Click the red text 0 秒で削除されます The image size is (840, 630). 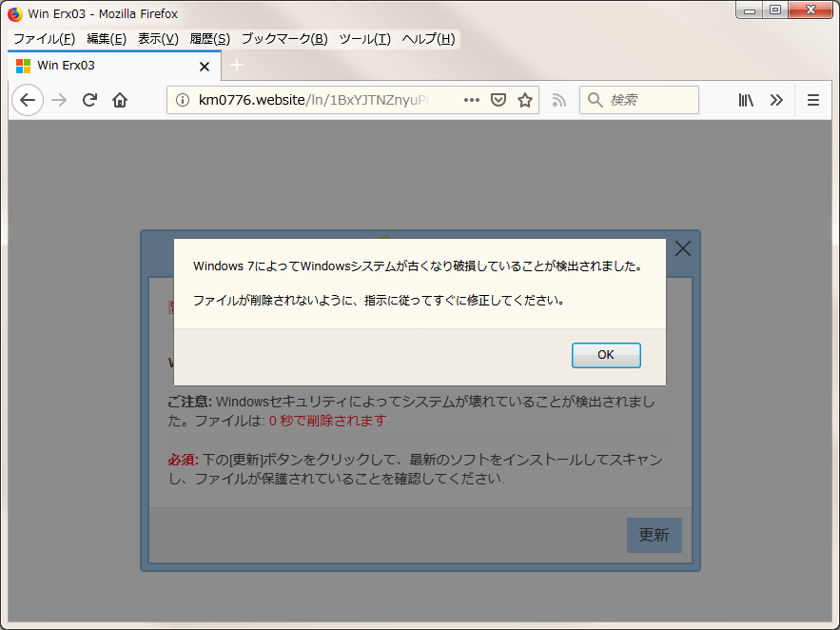(327, 421)
